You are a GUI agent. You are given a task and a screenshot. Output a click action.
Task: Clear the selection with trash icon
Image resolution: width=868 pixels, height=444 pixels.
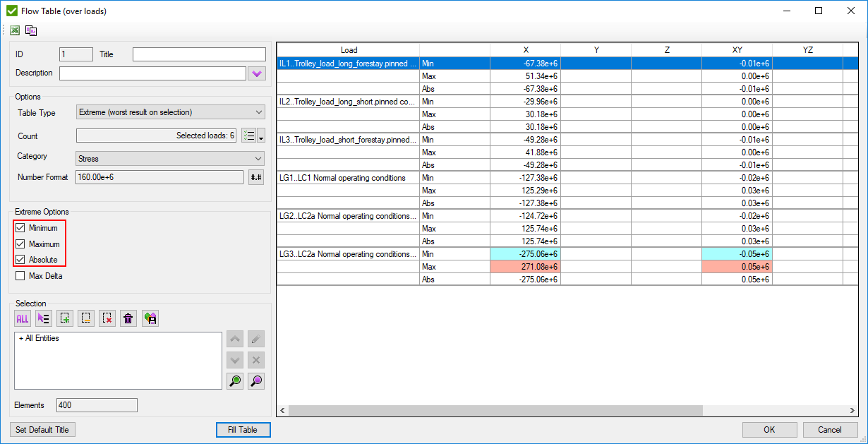click(128, 318)
